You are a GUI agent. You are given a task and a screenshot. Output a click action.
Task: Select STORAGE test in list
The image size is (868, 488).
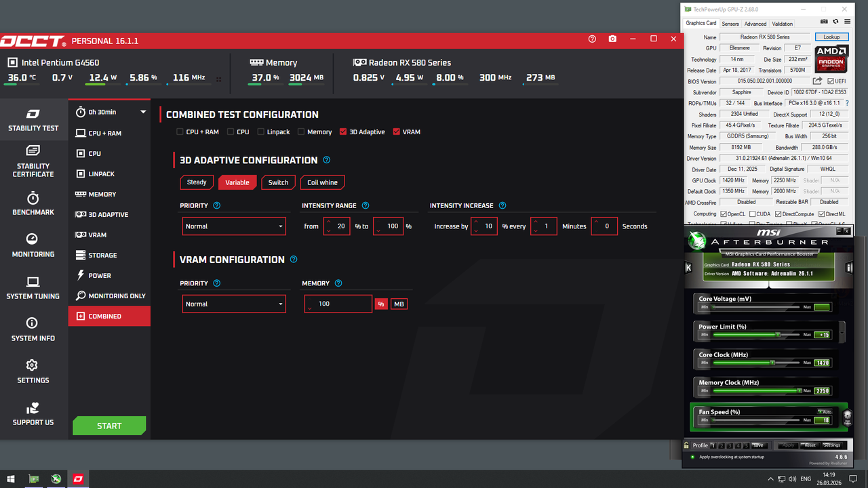click(x=109, y=255)
